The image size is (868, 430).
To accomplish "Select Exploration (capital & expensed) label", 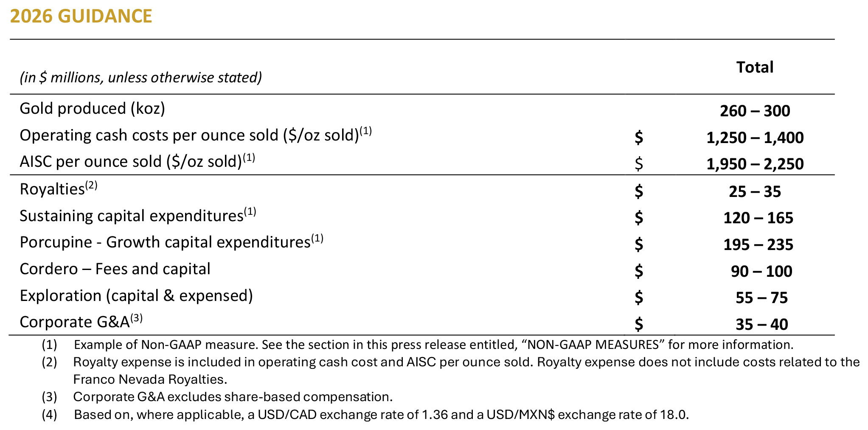I will pos(136,296).
